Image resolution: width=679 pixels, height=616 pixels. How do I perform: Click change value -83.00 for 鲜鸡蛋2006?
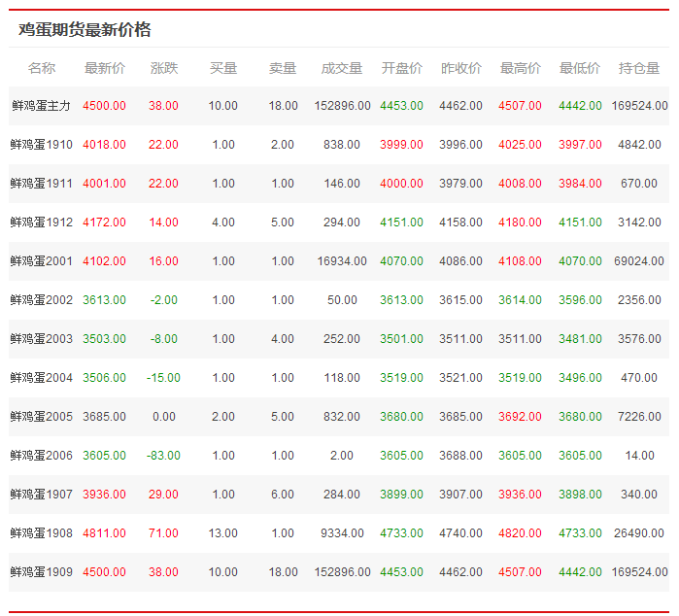coord(164,456)
